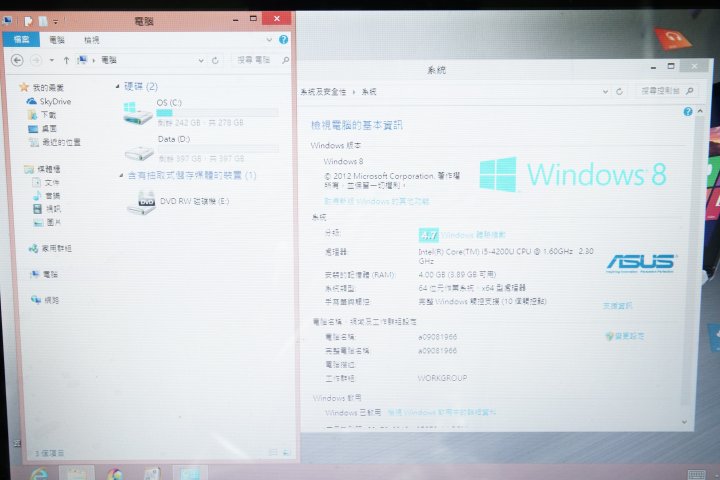This screenshot has height=480, width=720.
Task: Select Network in the navigation pane
Action: coord(45,300)
